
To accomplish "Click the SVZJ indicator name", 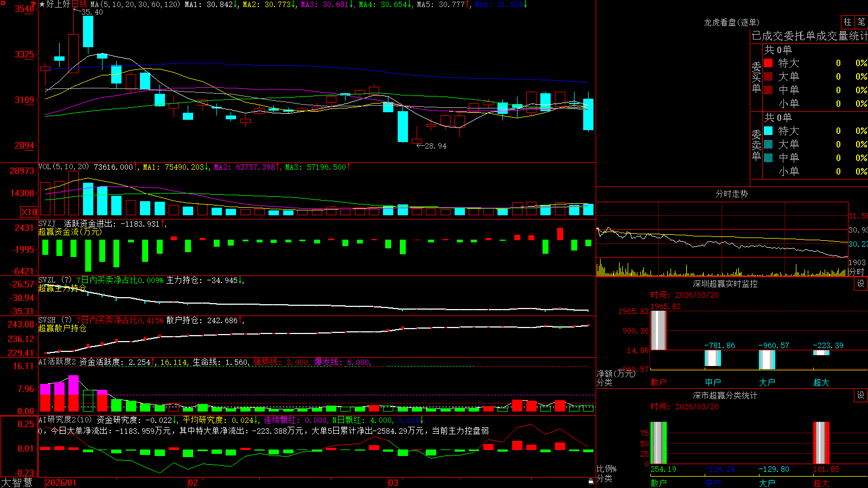I will pyautogui.click(x=47, y=223).
